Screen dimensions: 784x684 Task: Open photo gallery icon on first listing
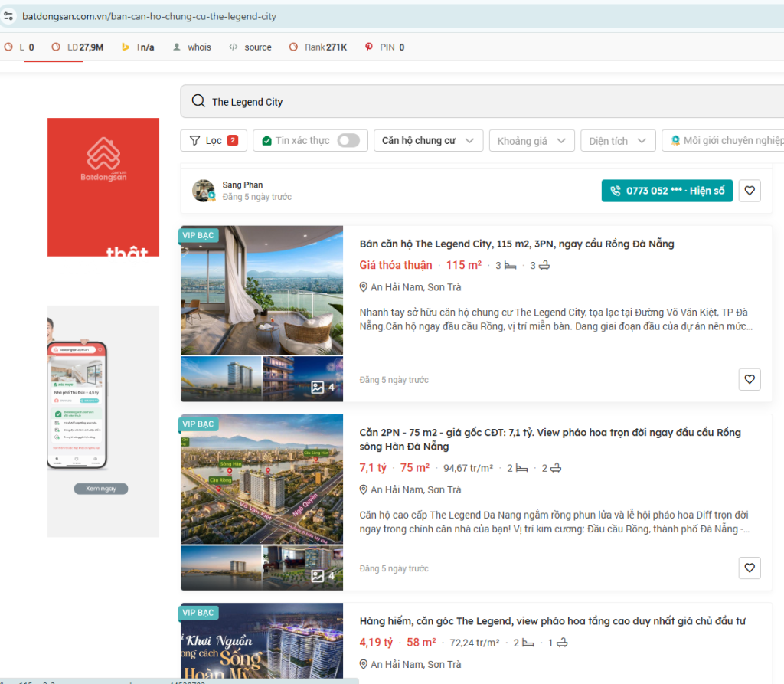click(x=322, y=388)
